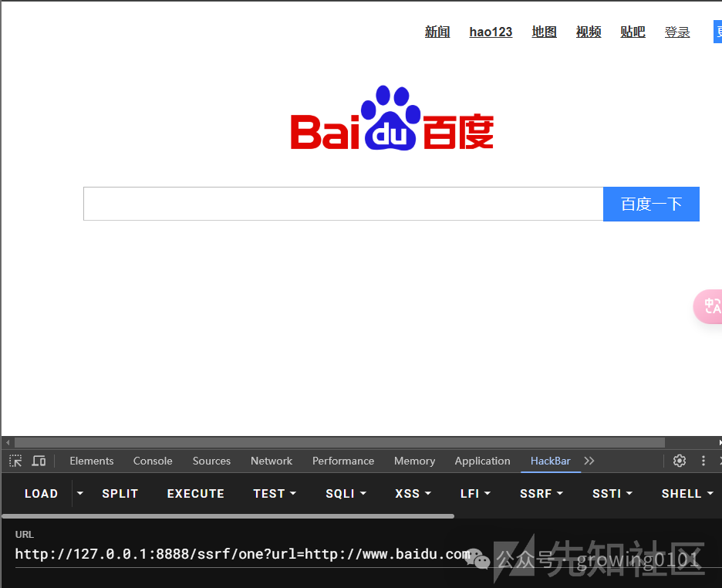Image resolution: width=722 pixels, height=588 pixels.
Task: Open DevTools three-dot customize menu
Action: point(703,461)
